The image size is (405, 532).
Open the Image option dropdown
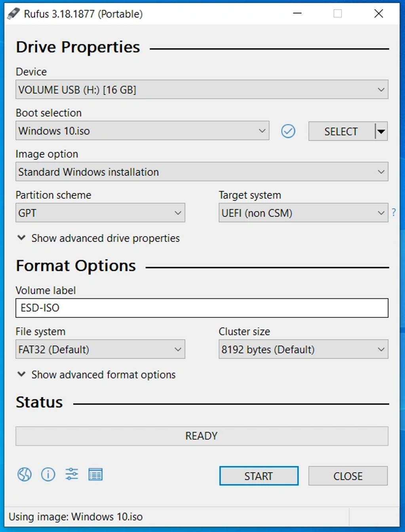(202, 172)
